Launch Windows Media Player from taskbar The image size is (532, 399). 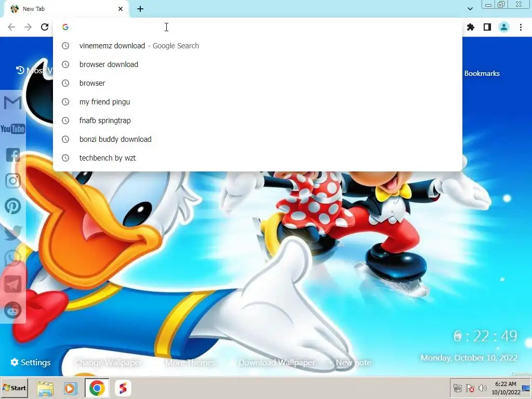click(71, 388)
